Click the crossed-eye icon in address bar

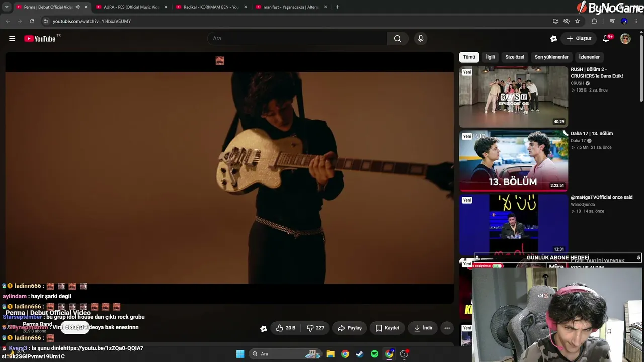567,21
